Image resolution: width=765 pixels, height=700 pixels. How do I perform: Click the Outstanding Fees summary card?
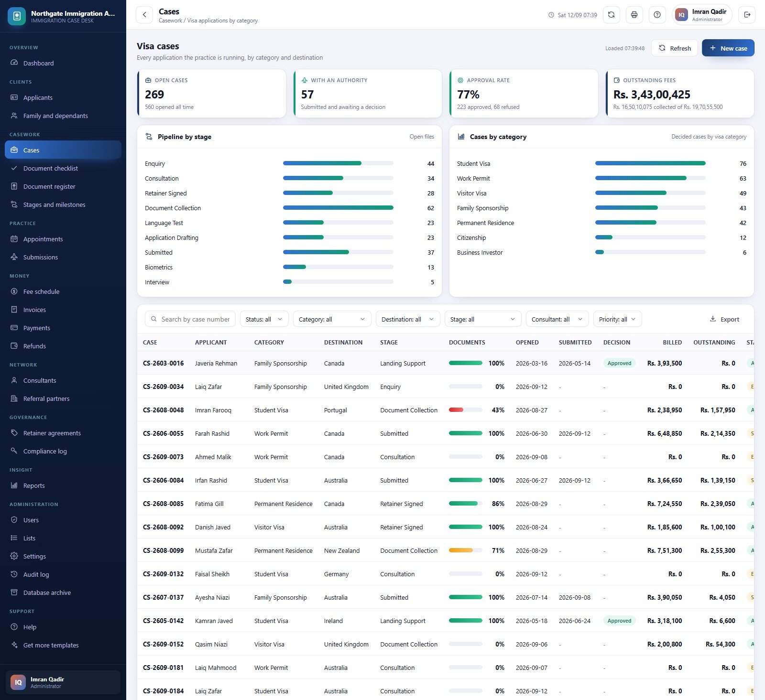click(680, 94)
